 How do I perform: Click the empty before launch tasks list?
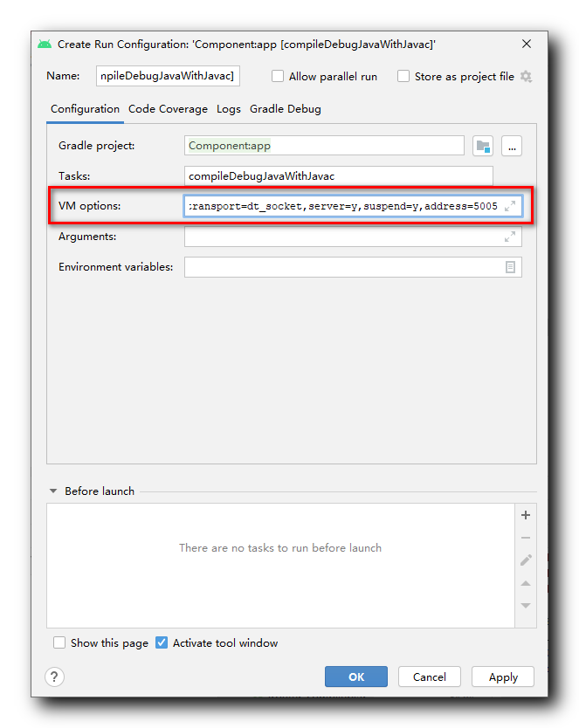280,566
